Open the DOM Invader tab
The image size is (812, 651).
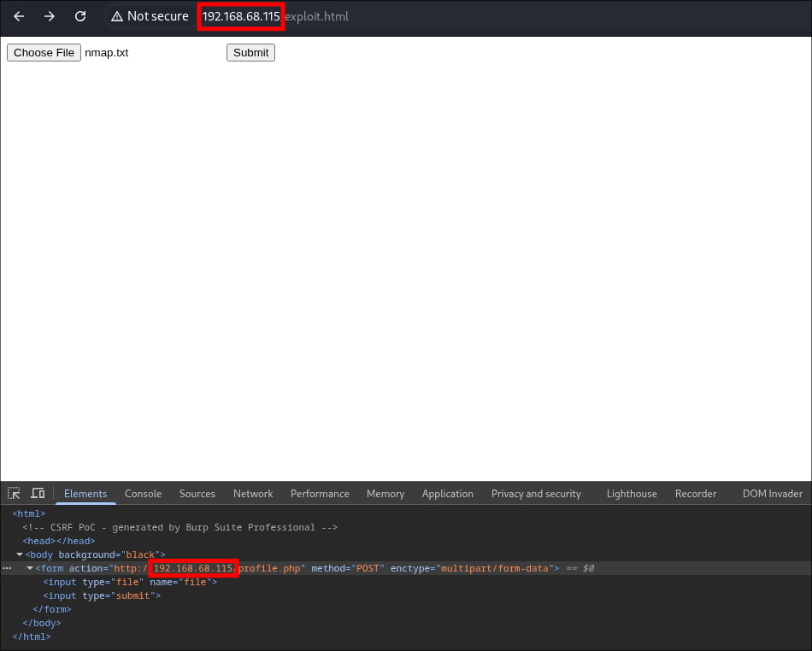772,493
